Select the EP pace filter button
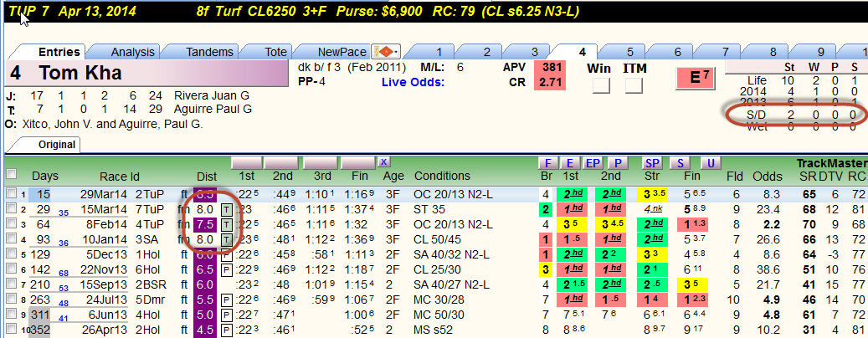 point(593,162)
